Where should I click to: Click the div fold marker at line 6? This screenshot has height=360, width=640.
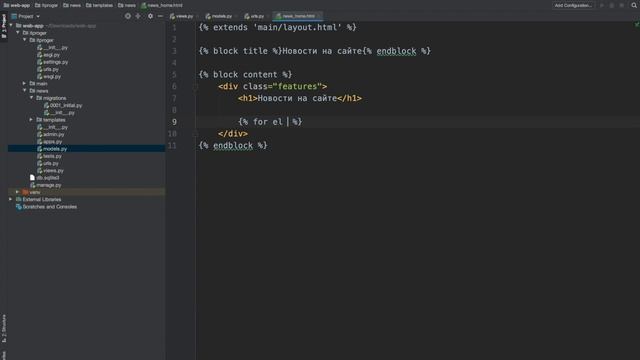coord(196,87)
